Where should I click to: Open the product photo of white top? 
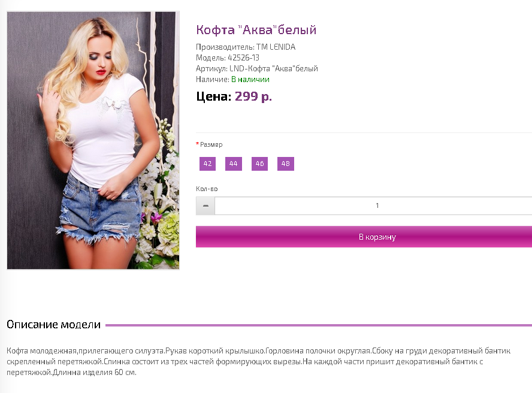pyautogui.click(x=93, y=141)
